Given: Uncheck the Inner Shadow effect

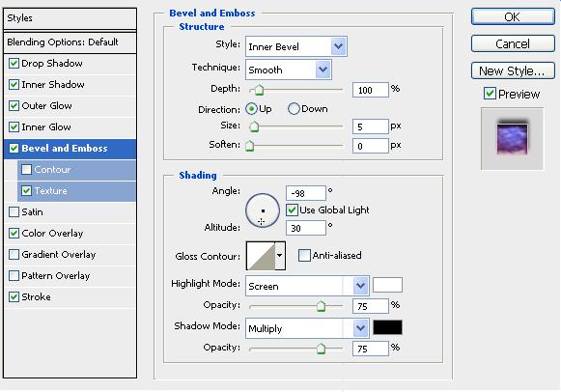Looking at the screenshot, I should point(14,84).
